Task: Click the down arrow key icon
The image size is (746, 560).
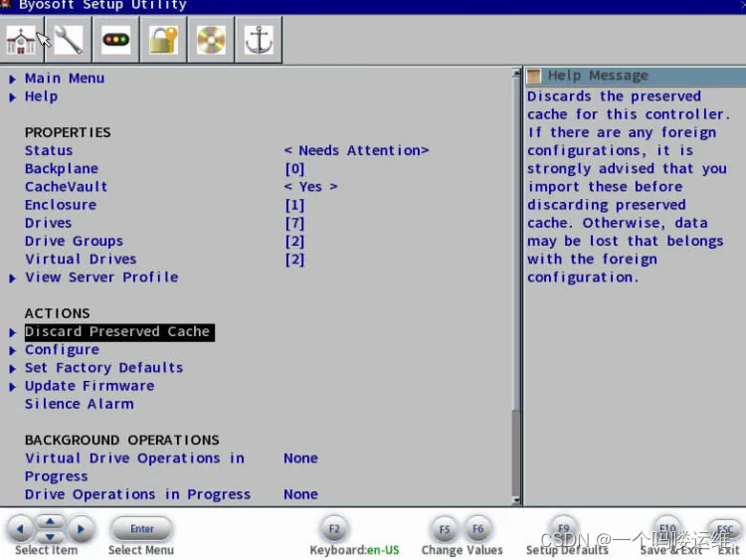Action: click(x=50, y=537)
